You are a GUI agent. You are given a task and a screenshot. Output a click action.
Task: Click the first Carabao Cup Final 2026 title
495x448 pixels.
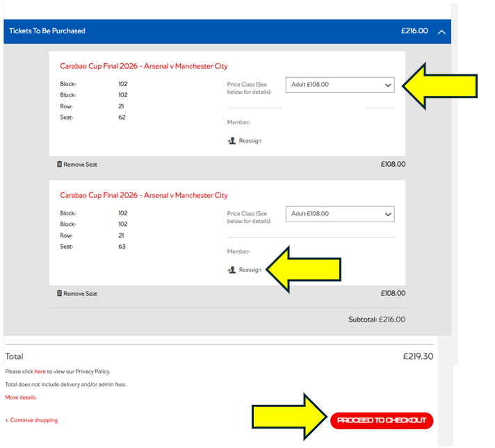coord(144,66)
